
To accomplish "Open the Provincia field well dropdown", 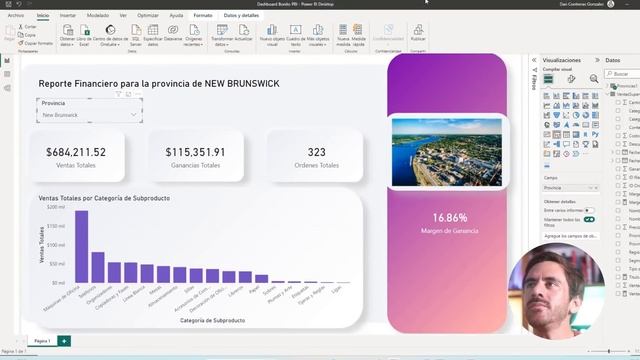I will tap(590, 188).
